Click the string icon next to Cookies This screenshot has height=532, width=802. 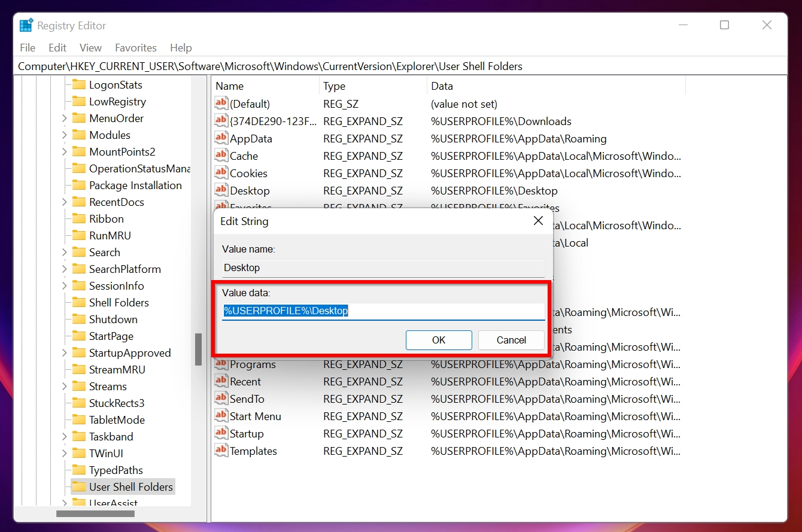pyautogui.click(x=221, y=173)
